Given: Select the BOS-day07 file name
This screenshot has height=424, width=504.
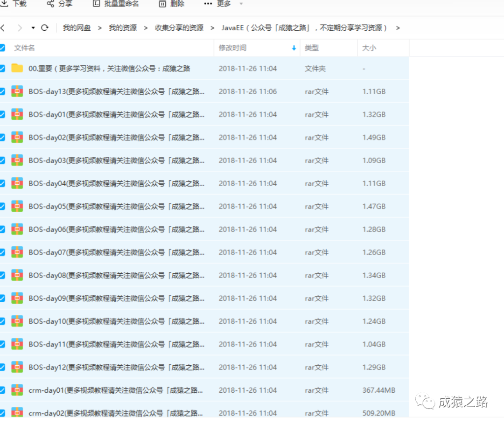Looking at the screenshot, I should click(116, 252).
